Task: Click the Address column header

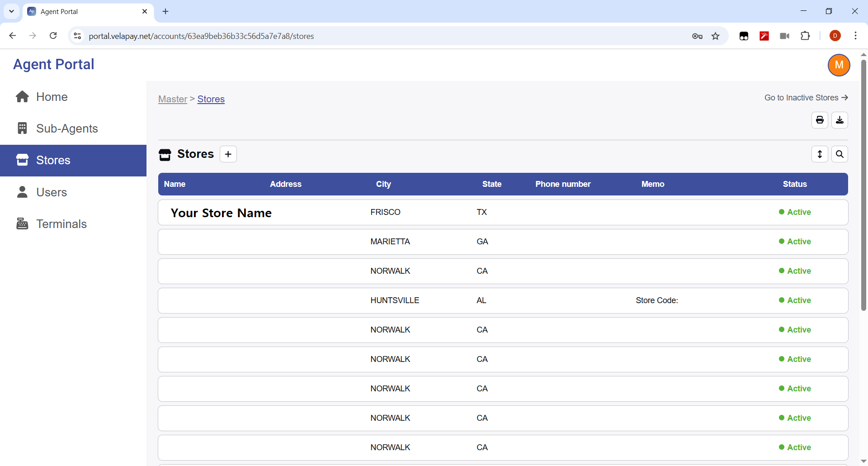Action: pos(286,184)
